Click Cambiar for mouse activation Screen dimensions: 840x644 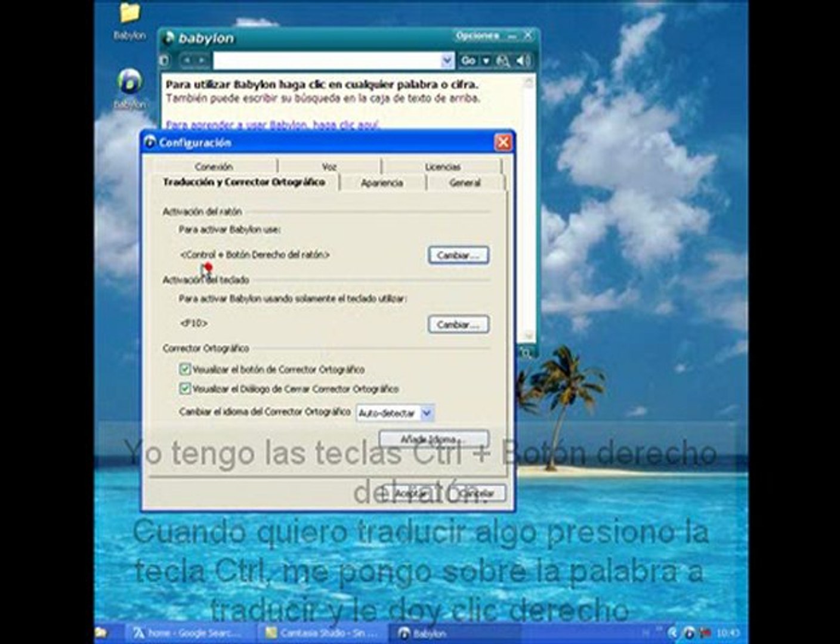(458, 255)
